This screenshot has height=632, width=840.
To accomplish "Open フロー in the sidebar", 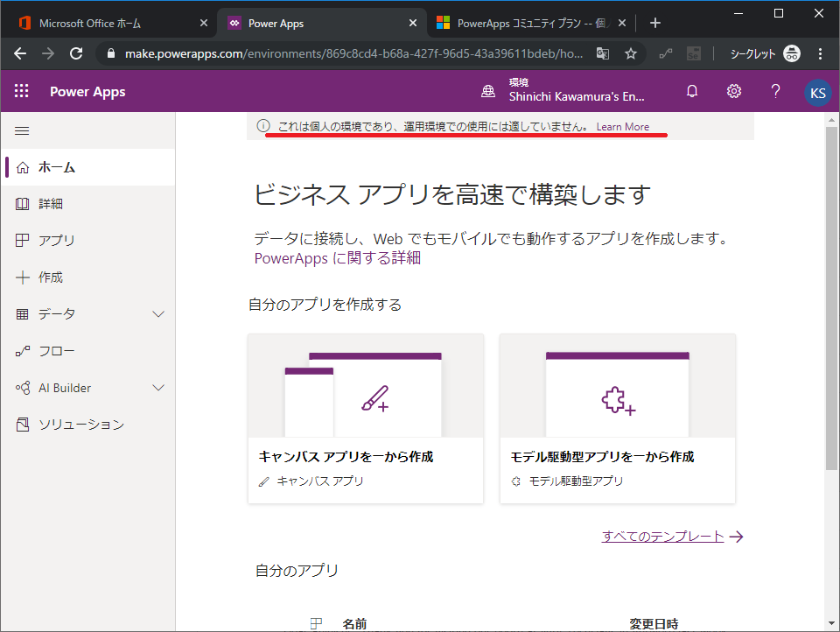I will pos(88,351).
